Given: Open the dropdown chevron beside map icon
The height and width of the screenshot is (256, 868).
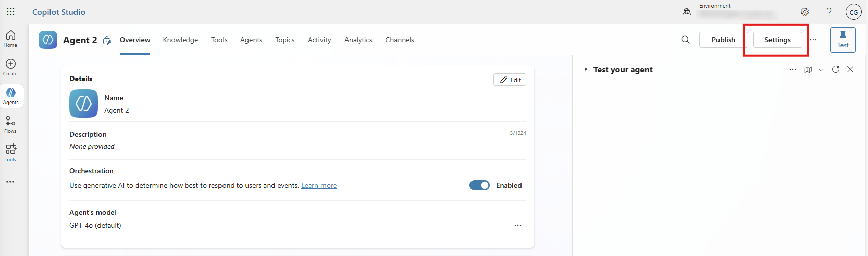Looking at the screenshot, I should tap(821, 70).
